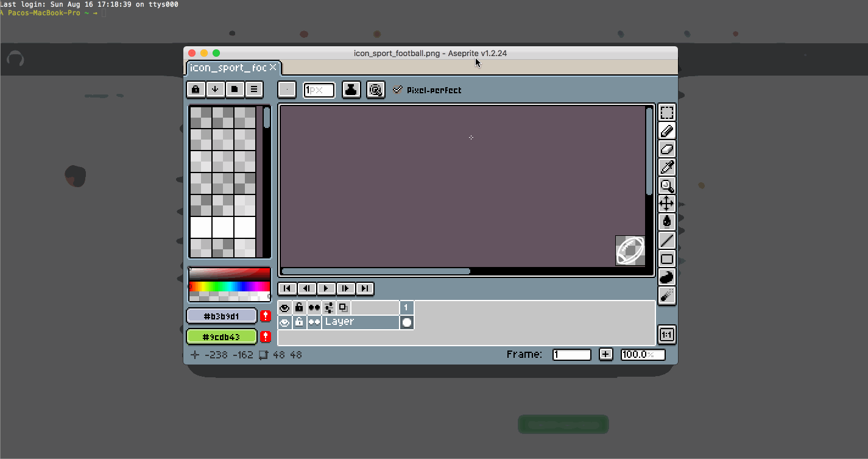Toggle onion skin in timeline header

[344, 308]
